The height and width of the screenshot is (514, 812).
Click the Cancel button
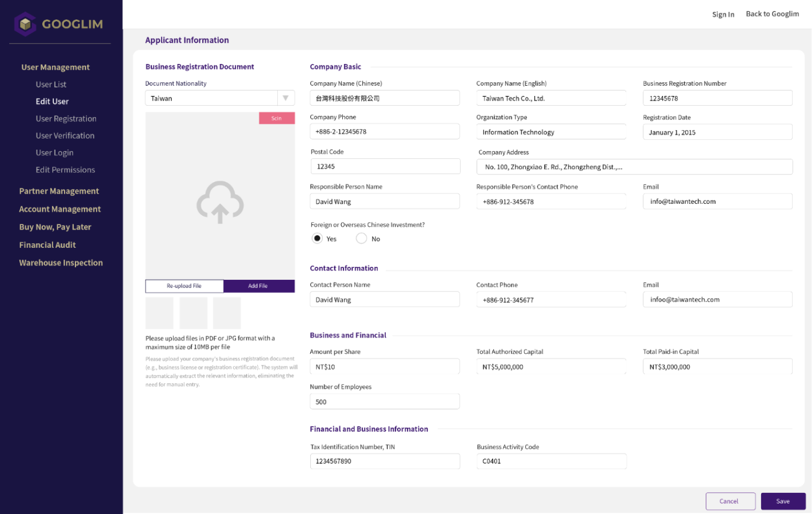730,501
